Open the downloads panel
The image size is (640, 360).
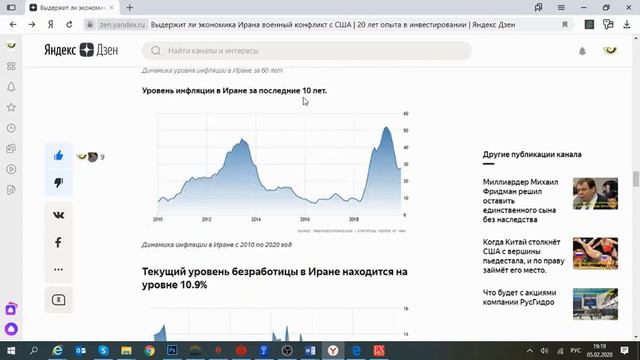627,25
